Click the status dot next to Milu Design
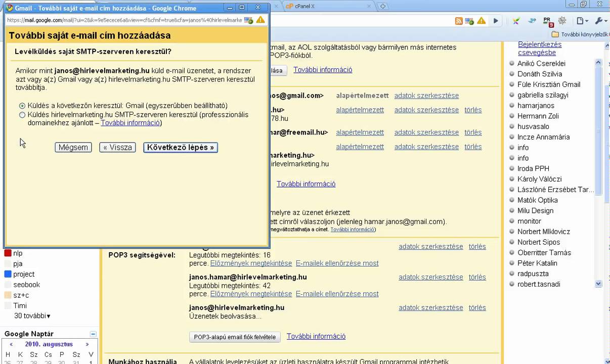 [x=512, y=211]
